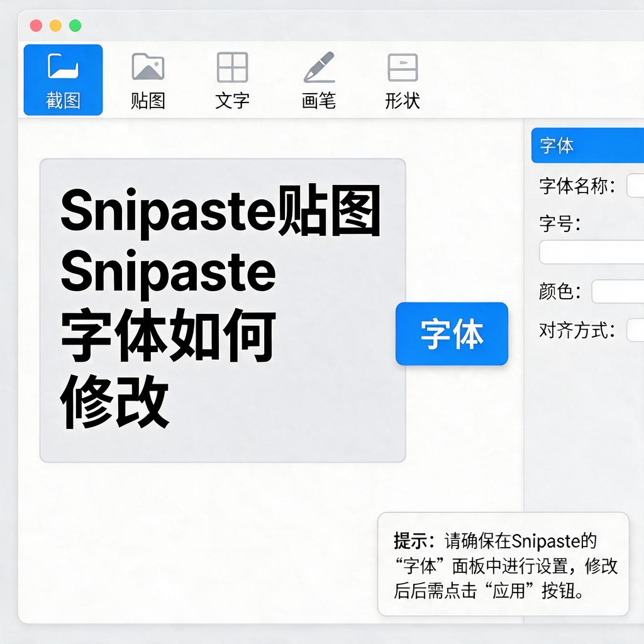Select the 截图 screenshot tool
644x644 pixels.
pos(63,80)
